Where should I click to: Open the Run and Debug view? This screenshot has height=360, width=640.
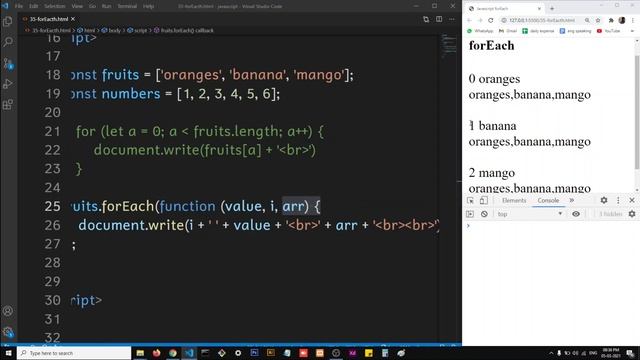point(8,84)
